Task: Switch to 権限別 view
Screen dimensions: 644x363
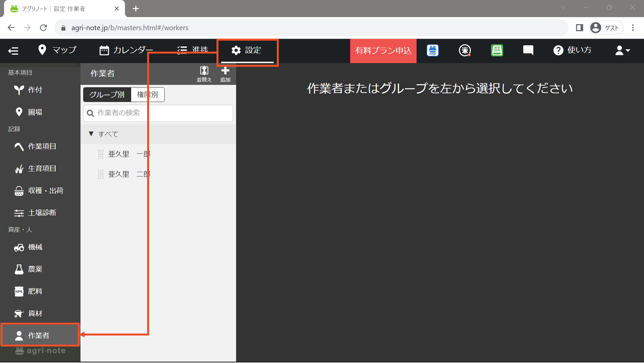Action: pyautogui.click(x=147, y=95)
